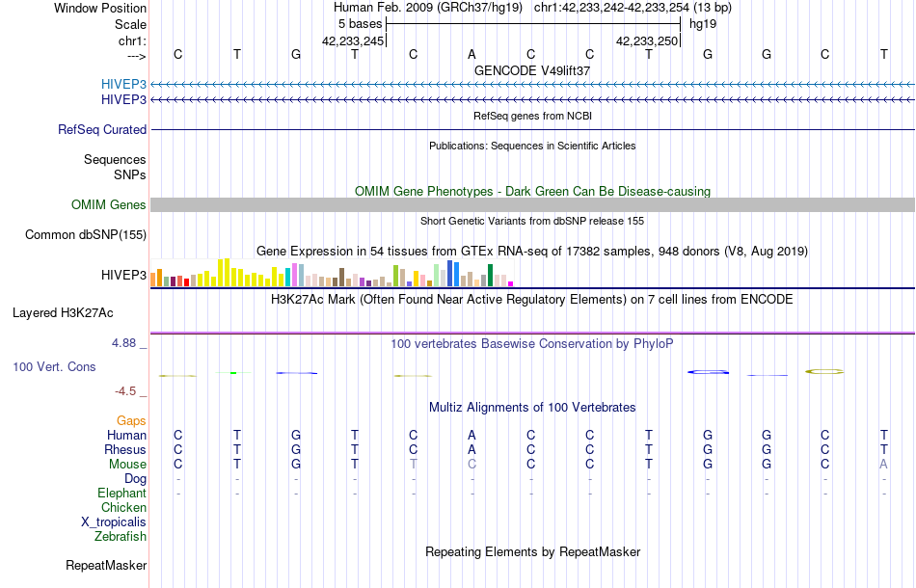Click the chr1:42,233,242-42,233,254 (13 bp) position text

[633, 8]
